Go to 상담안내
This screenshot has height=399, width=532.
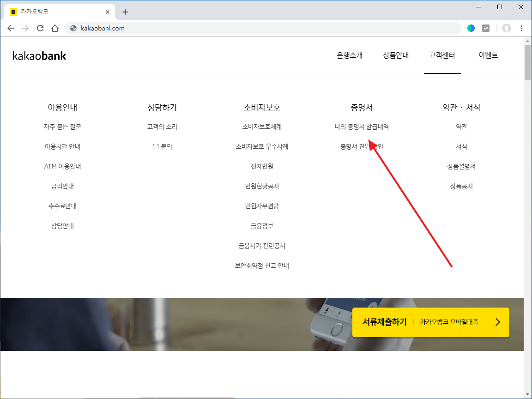[x=62, y=226]
